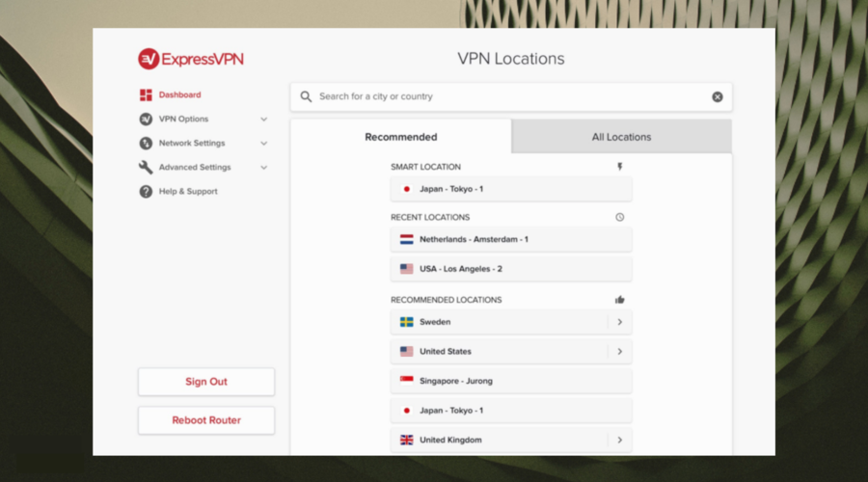Click the search magnifier icon
The height and width of the screenshot is (482, 868).
(x=306, y=96)
